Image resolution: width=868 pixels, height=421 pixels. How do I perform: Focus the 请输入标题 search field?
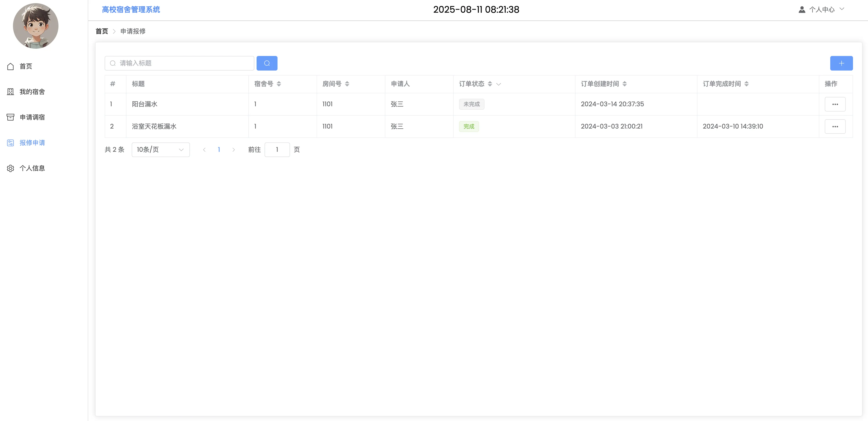[182, 63]
